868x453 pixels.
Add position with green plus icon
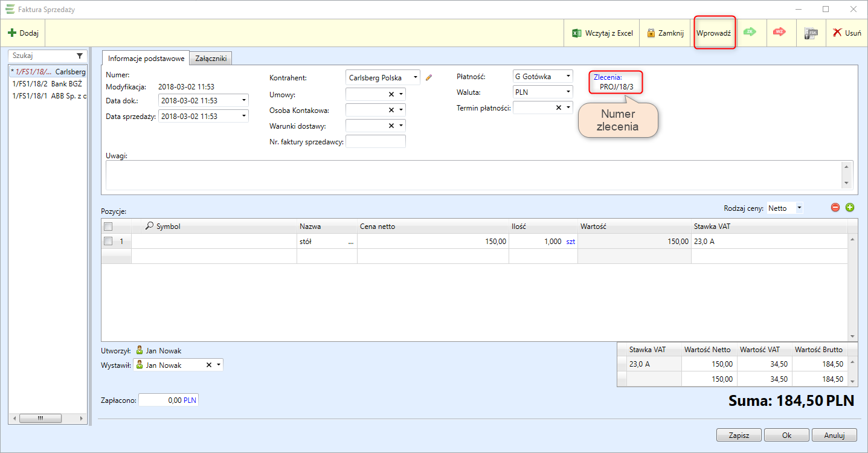coord(850,208)
